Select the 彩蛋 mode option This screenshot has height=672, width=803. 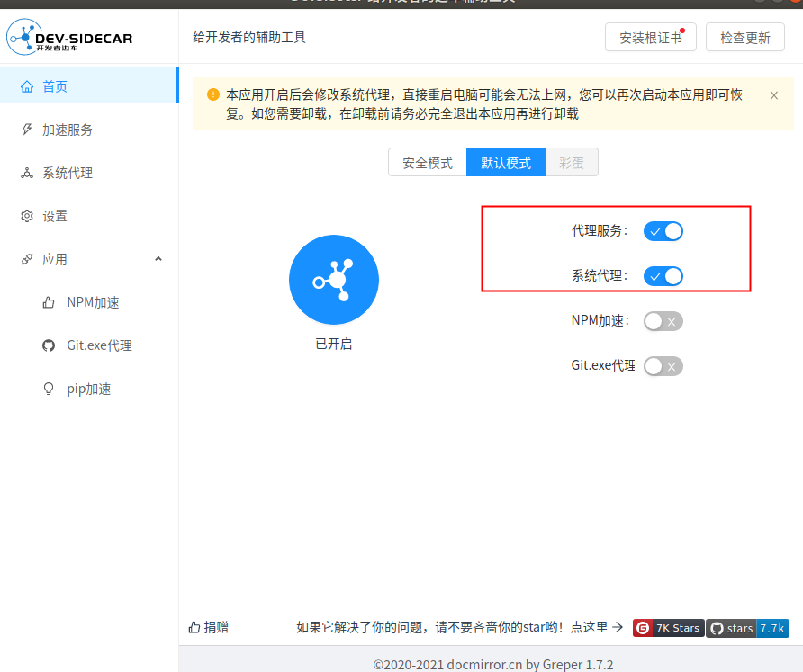(x=572, y=162)
